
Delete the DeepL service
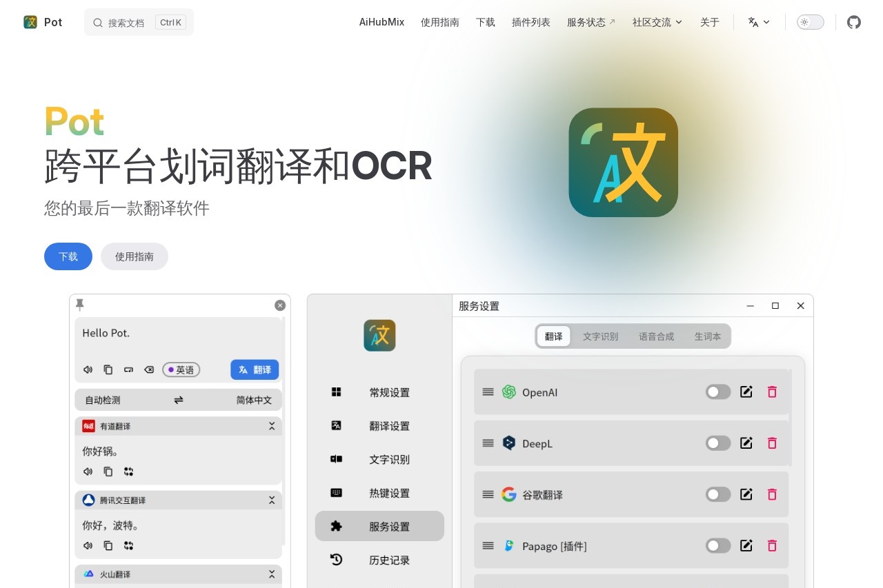[772, 443]
